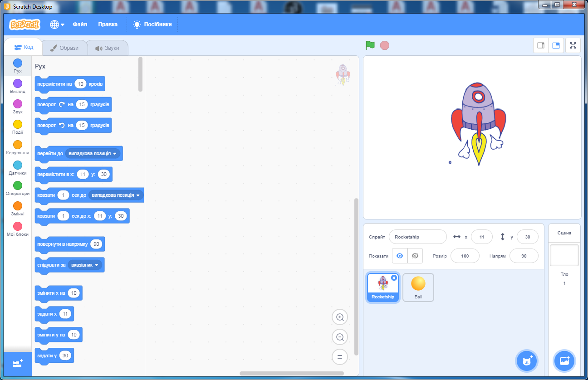Select the Ball sprite thumbnail
The image size is (588, 380).
(418, 287)
